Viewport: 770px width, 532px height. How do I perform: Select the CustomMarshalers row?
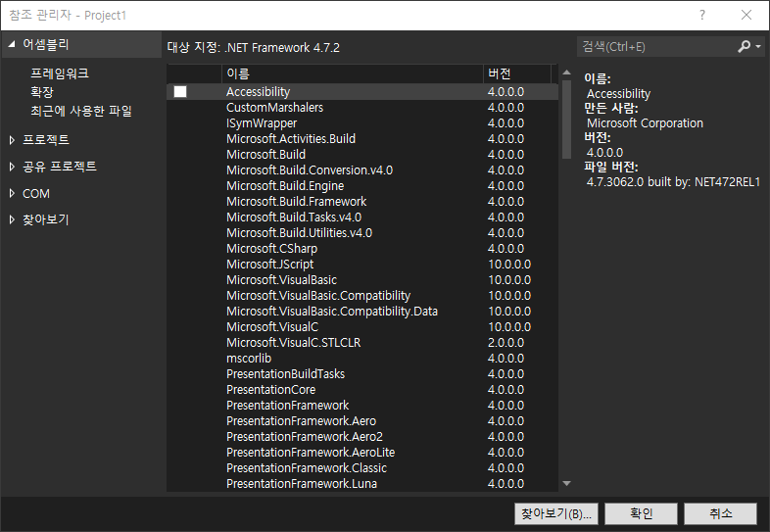click(362, 108)
